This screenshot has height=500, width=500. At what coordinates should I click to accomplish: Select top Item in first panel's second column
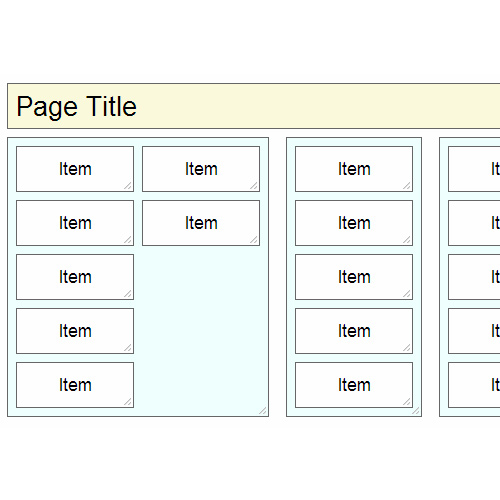[x=201, y=169]
